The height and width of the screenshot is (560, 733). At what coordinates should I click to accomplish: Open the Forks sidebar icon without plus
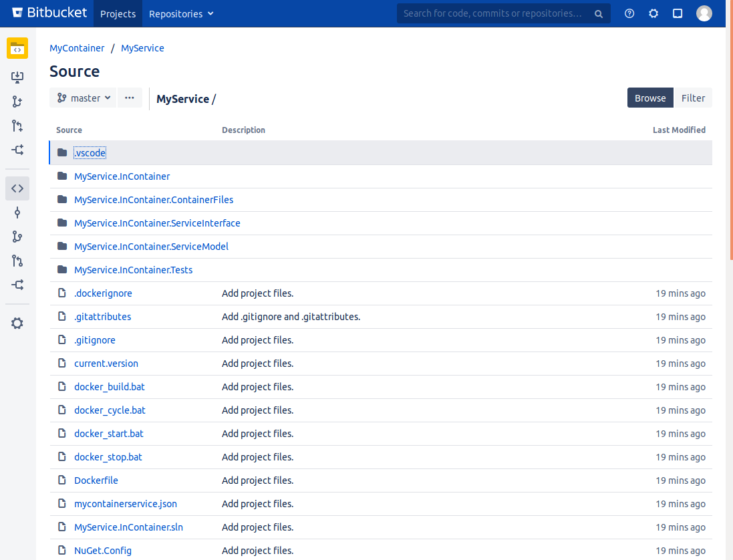click(17, 285)
